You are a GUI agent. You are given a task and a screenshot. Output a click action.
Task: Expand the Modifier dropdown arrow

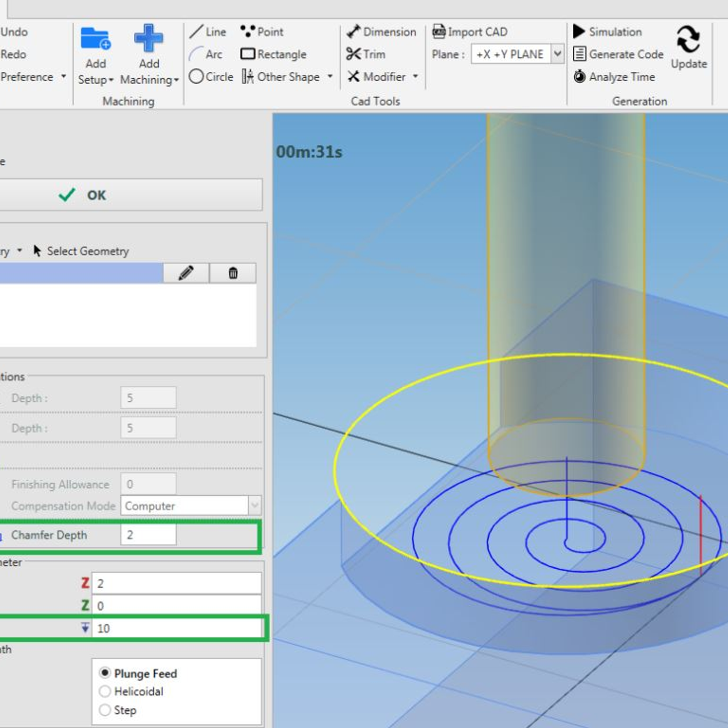pyautogui.click(x=415, y=76)
